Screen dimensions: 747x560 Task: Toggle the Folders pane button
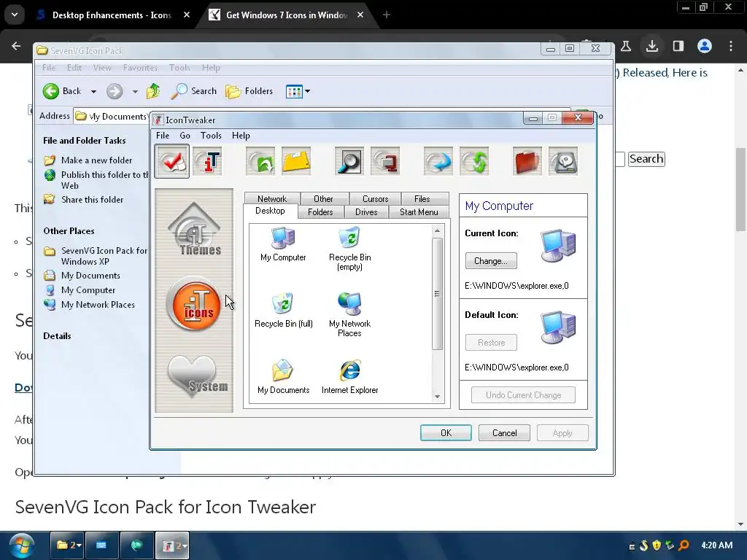coord(249,91)
